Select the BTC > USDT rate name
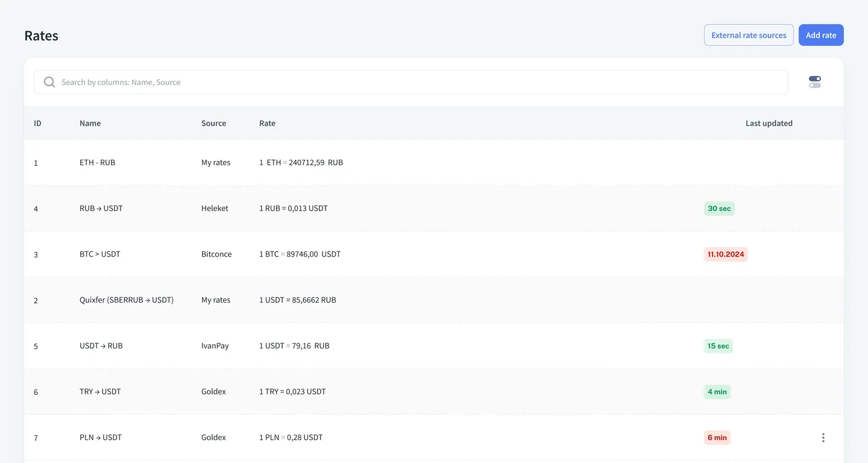This screenshot has width=868, height=463. 100,254
